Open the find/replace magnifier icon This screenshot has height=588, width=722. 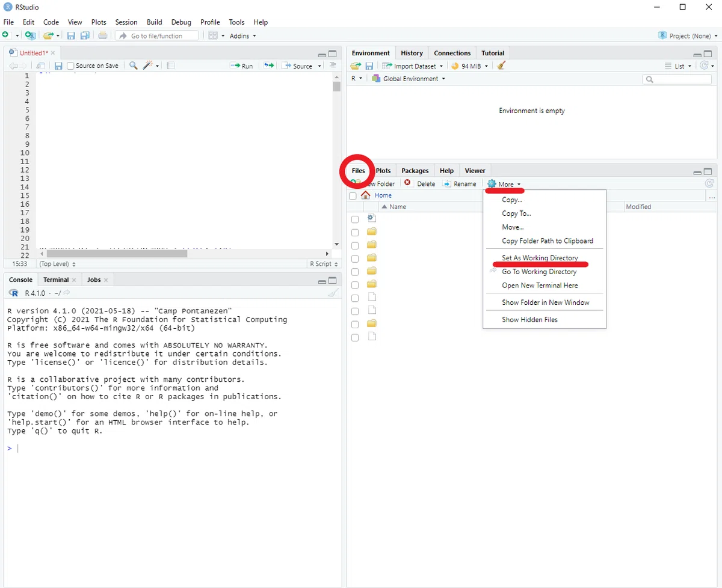pyautogui.click(x=134, y=66)
